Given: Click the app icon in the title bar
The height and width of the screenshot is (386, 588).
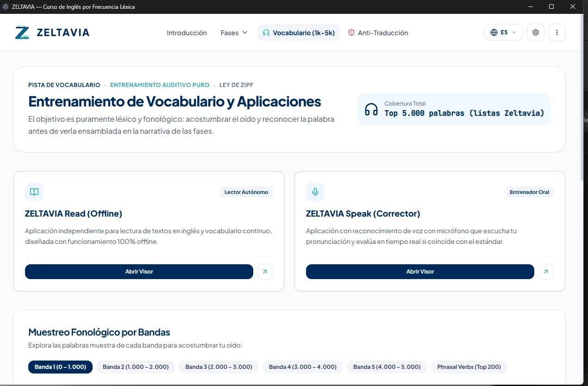Looking at the screenshot, I should 6,6.
